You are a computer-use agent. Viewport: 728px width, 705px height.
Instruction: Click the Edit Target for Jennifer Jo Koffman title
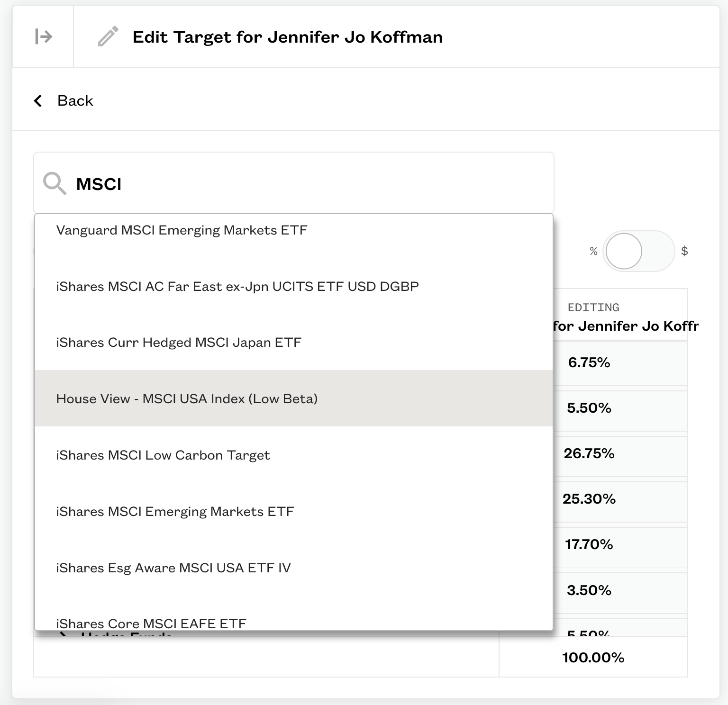[288, 36]
